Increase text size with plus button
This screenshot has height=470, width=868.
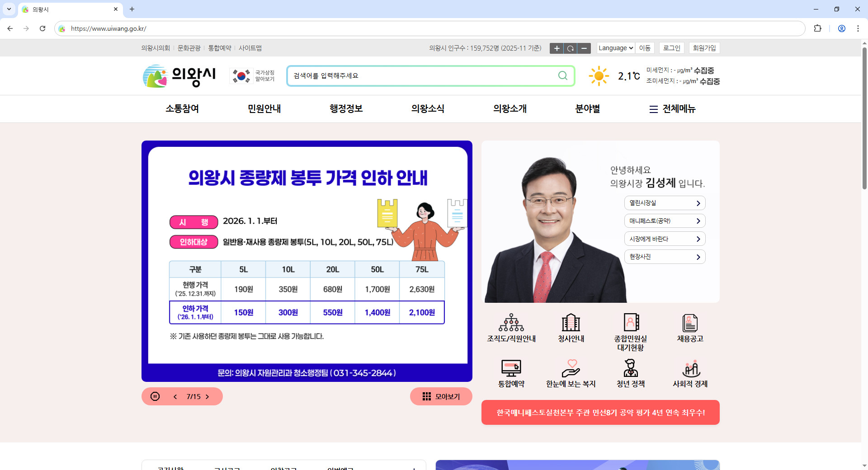pos(557,48)
